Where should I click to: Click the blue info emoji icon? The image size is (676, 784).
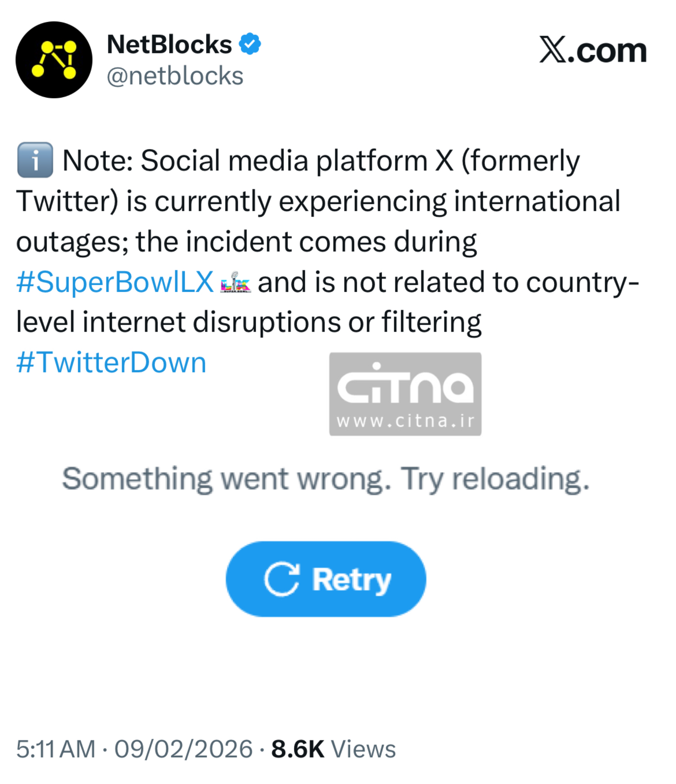pyautogui.click(x=35, y=160)
